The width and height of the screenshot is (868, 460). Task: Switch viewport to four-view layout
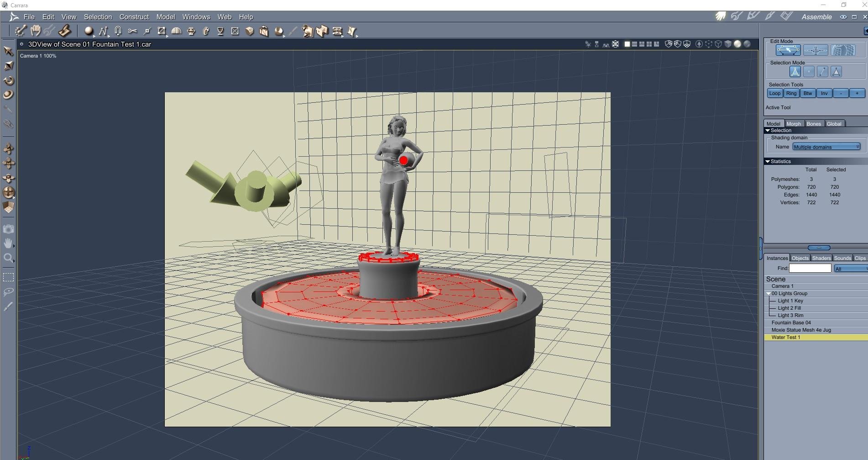coord(649,44)
